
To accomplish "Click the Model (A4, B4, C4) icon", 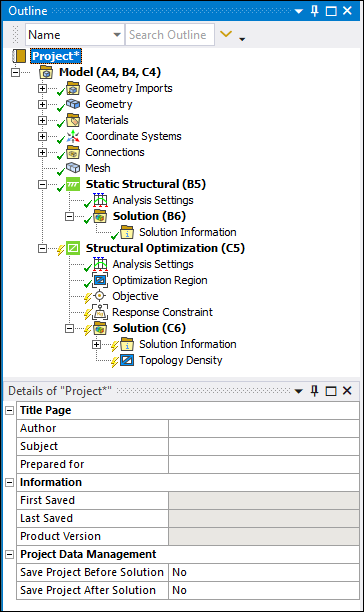I will click(46, 72).
